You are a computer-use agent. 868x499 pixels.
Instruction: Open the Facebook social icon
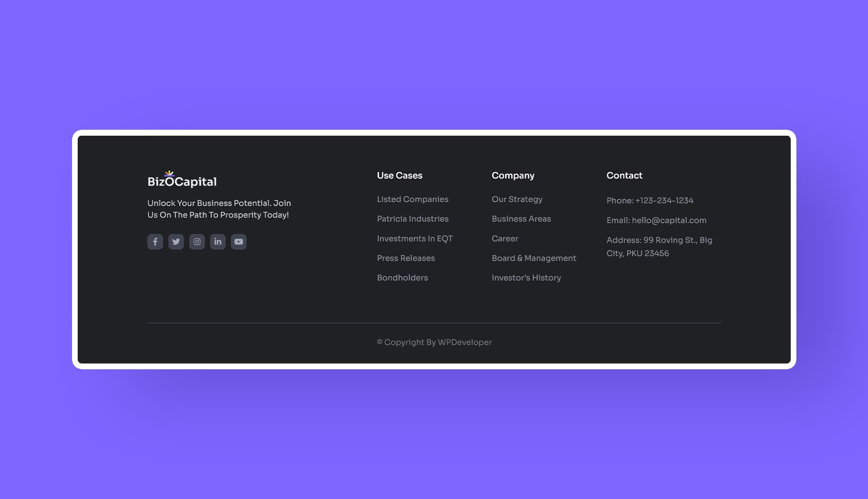point(155,242)
